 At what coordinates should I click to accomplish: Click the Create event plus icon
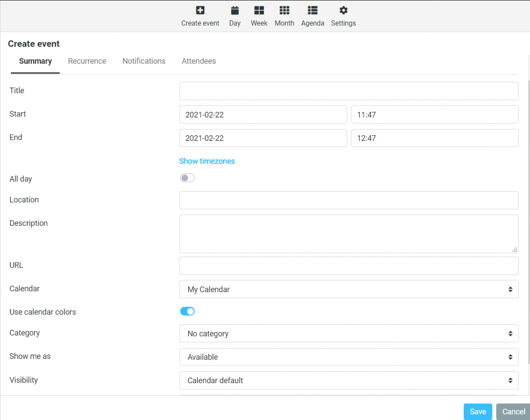(200, 10)
